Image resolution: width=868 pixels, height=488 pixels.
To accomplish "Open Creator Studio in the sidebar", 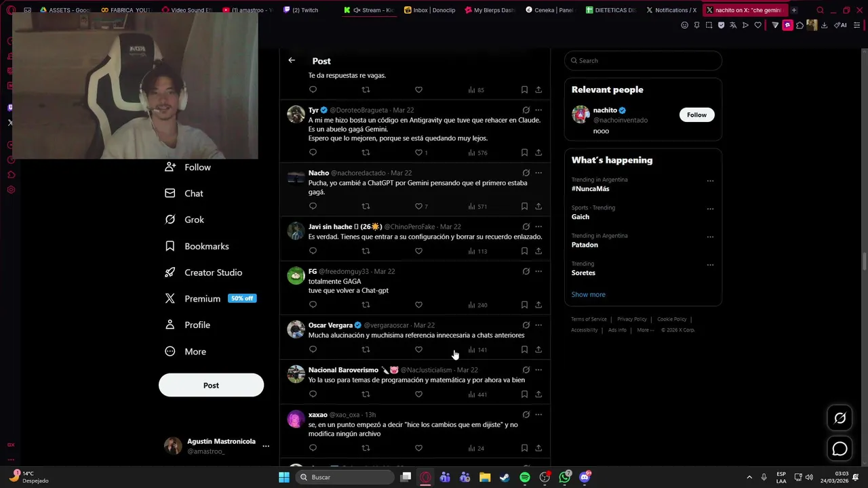I will pos(203,272).
